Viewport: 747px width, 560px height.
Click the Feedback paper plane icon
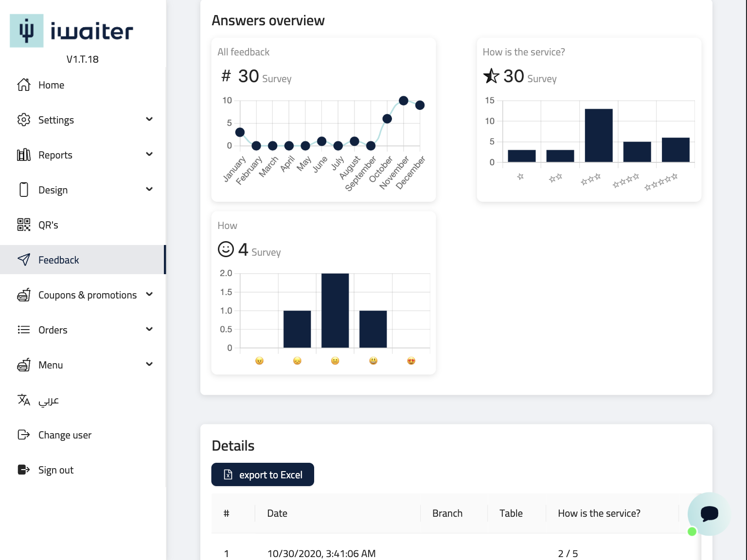click(x=24, y=260)
